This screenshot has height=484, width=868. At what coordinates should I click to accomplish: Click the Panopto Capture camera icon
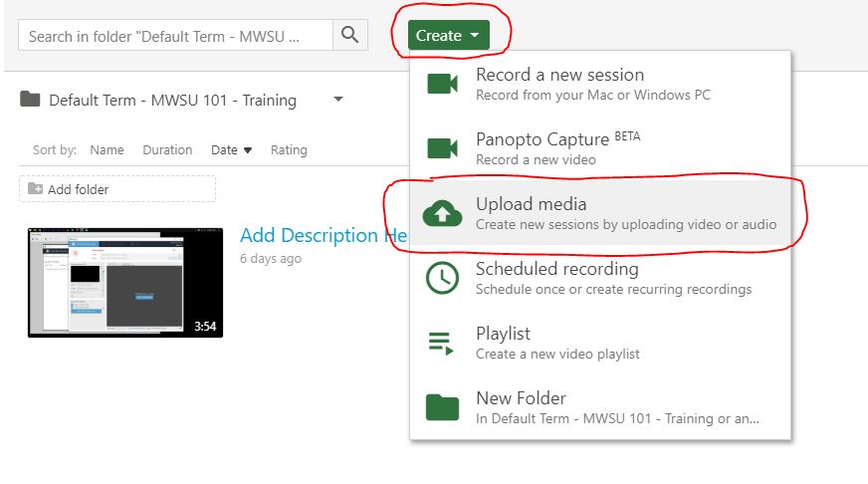click(x=442, y=148)
